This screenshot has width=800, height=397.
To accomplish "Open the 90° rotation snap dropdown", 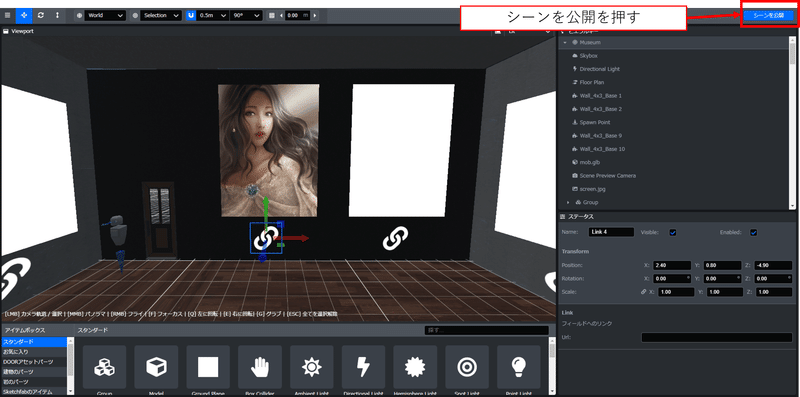I will pos(246,15).
